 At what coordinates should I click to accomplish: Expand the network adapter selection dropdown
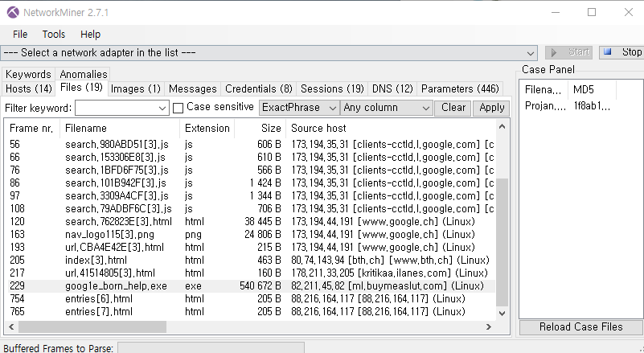pos(530,53)
